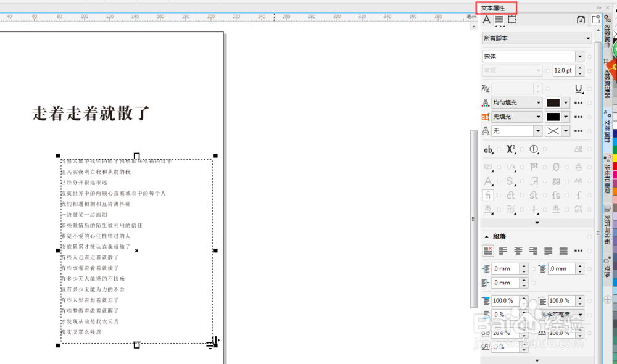Image resolution: width=617 pixels, height=364 pixels.
Task: Click the canvas vertical scrollbar thumb
Action: pos(474,219)
